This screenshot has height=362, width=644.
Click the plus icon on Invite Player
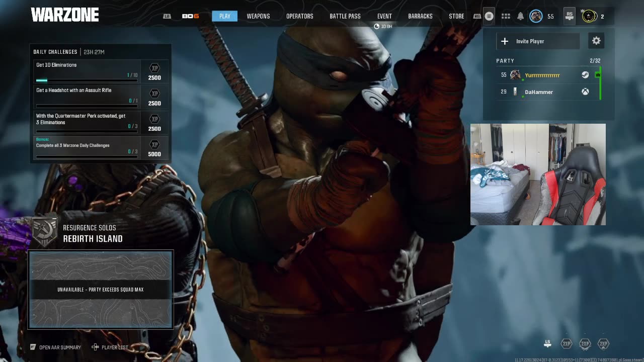click(x=505, y=41)
